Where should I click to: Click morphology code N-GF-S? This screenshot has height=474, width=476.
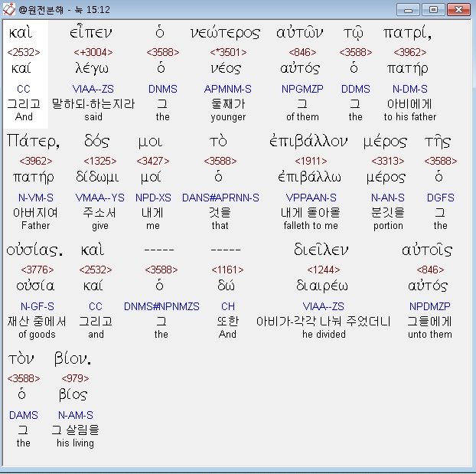(x=37, y=306)
